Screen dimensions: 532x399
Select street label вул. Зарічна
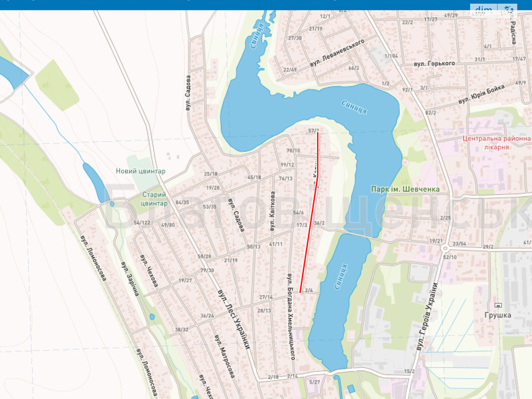(130, 279)
